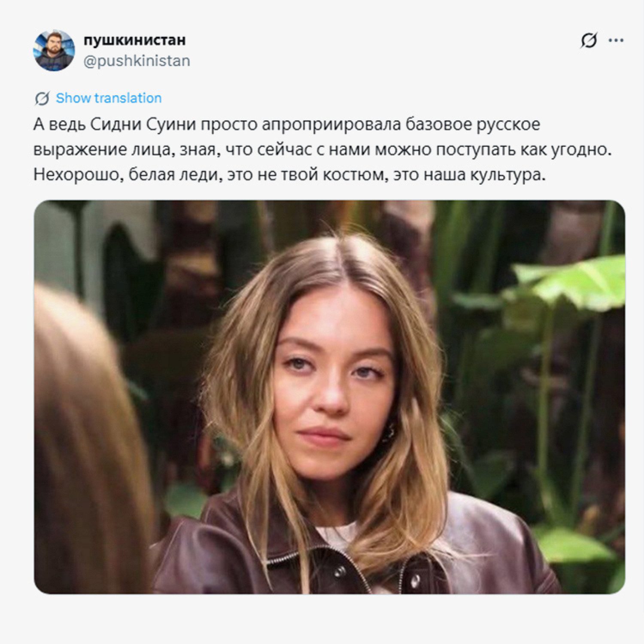Open the attached photo of the woman
This screenshot has width=644, height=644.
(x=329, y=397)
